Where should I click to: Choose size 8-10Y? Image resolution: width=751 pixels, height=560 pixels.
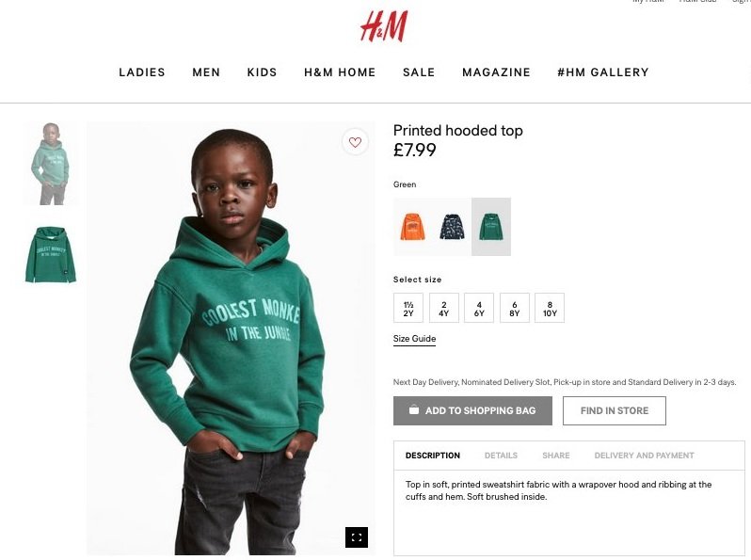pyautogui.click(x=550, y=308)
